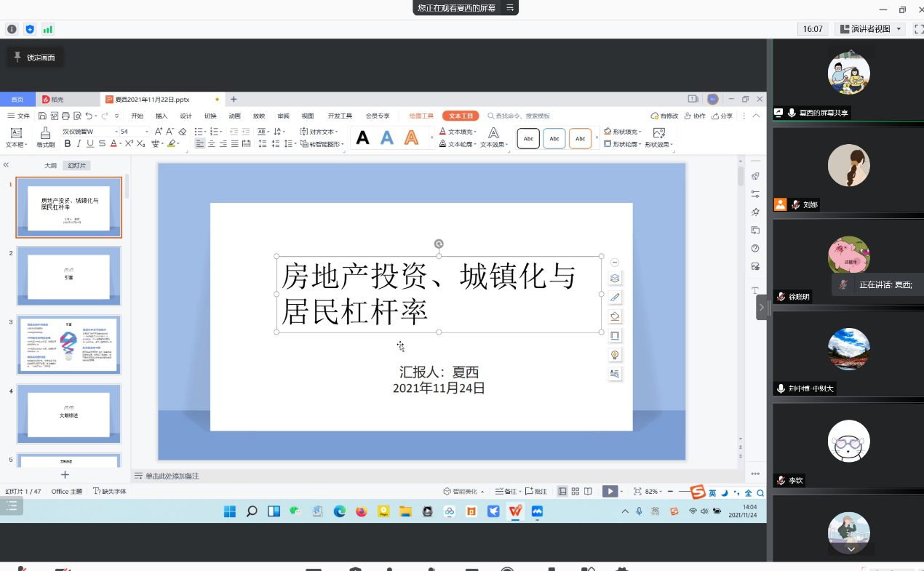Toggle underline text formatting
This screenshot has width=924, height=571.
(x=89, y=144)
